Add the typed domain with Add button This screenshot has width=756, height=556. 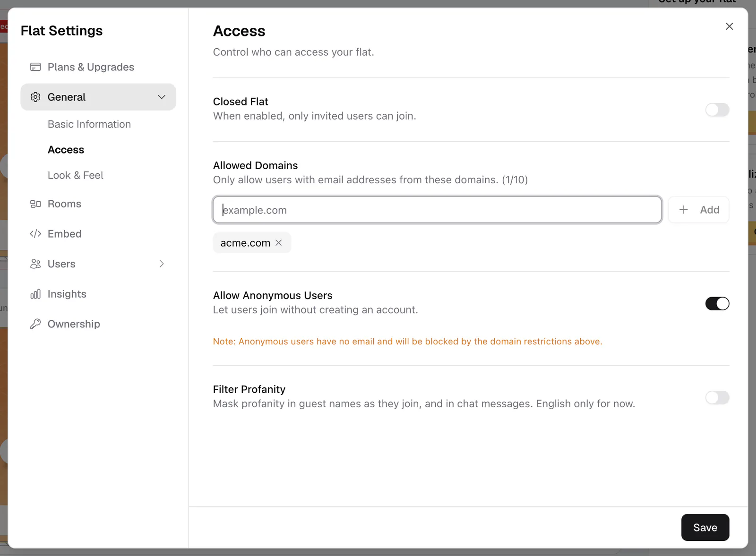pos(699,210)
